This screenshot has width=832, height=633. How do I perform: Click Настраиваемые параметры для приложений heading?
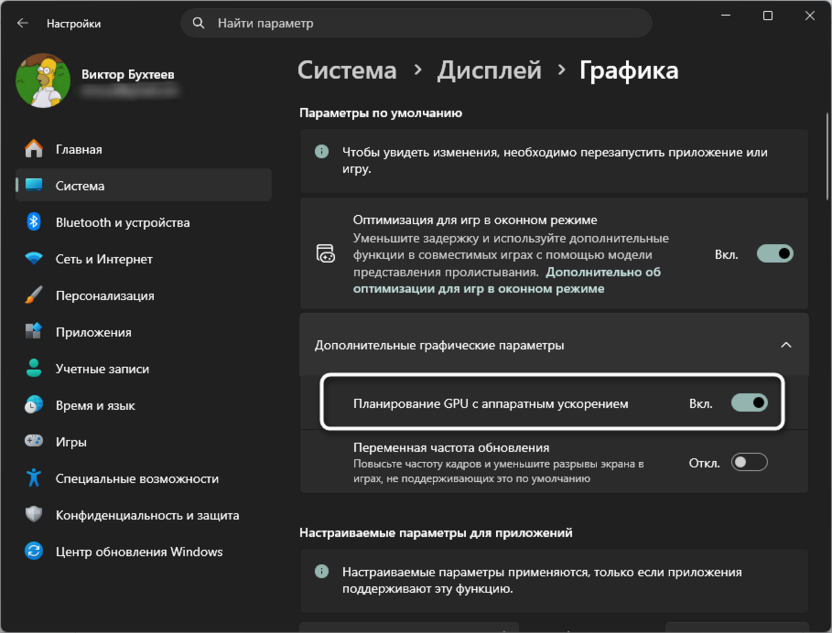(x=436, y=532)
